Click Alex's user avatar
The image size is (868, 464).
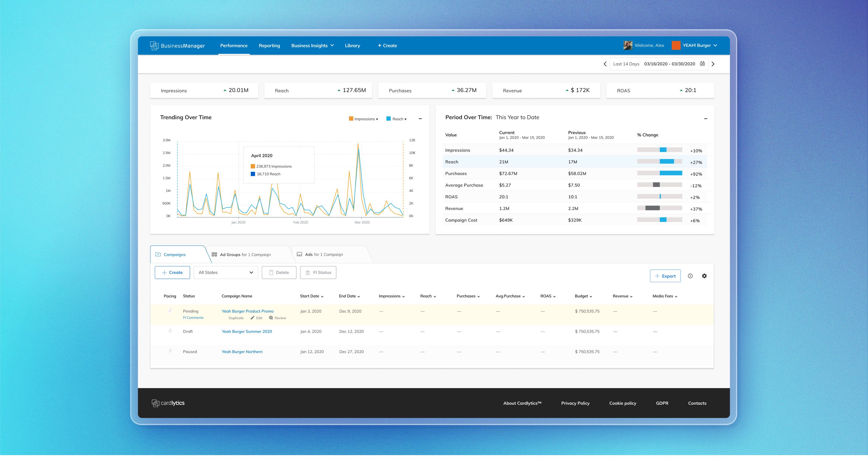(627, 45)
